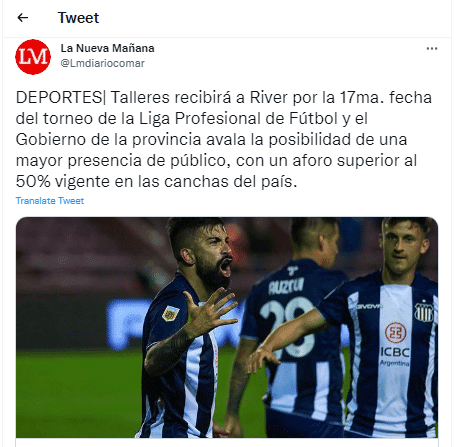Viewport: 457px width, 447px height.
Task: Click the ICBC Argentina sponsor logo on shirt
Action: [x=395, y=344]
